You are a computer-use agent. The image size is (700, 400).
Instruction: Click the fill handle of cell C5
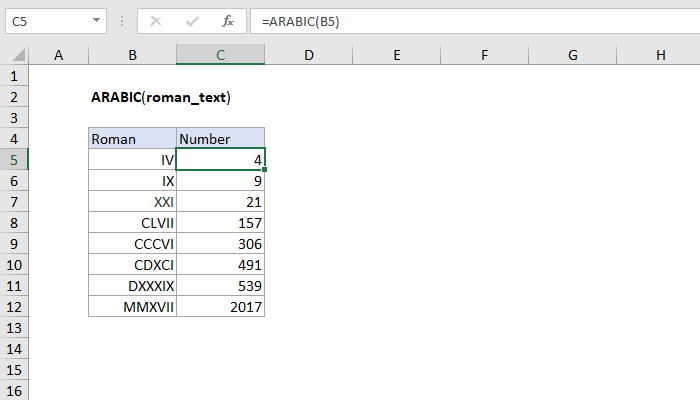265,170
